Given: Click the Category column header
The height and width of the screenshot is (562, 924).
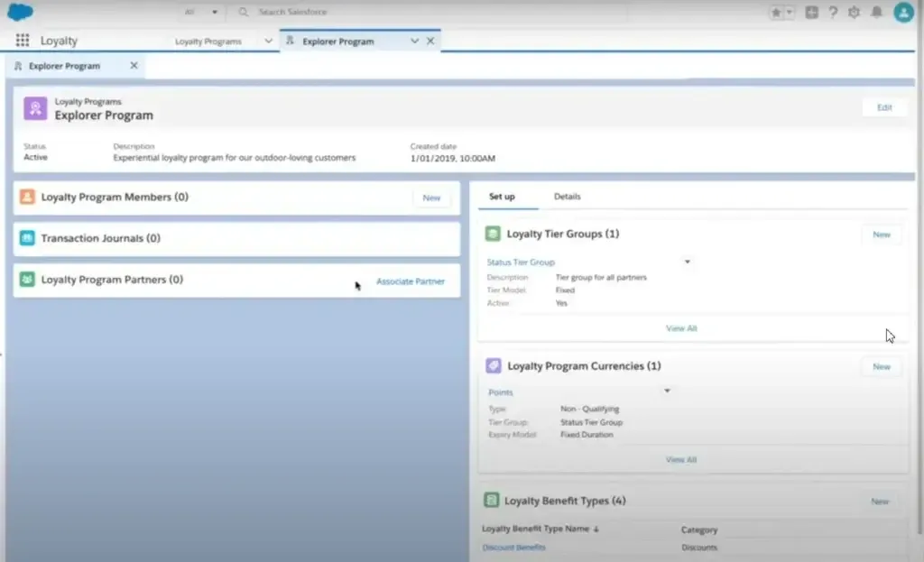Looking at the screenshot, I should [699, 530].
